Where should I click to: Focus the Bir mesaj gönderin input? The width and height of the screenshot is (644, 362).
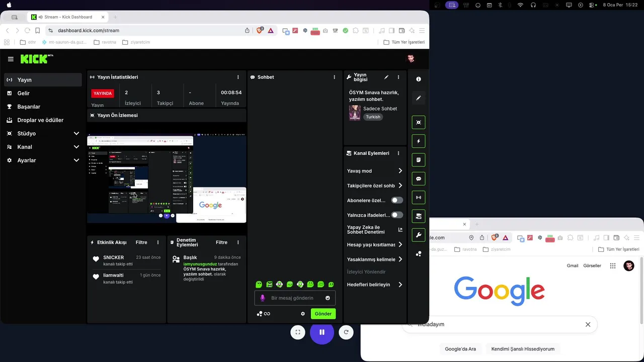pyautogui.click(x=295, y=298)
